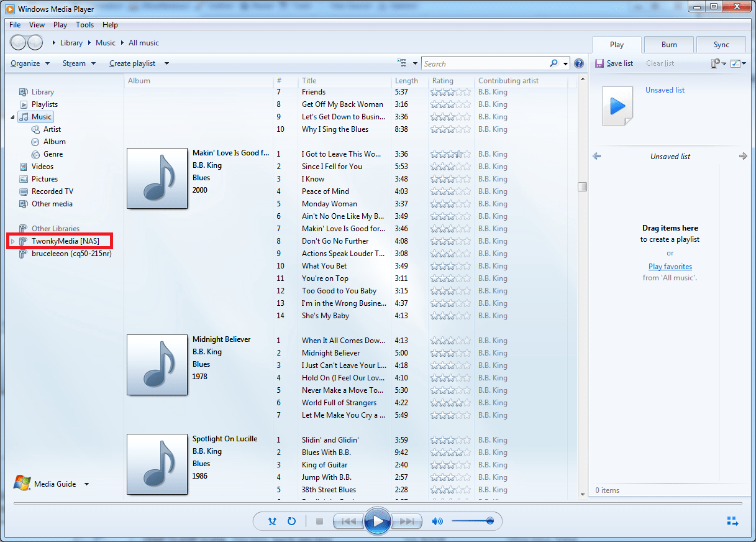Switch to Now Playing view icon
The image size is (756, 542).
[732, 521]
